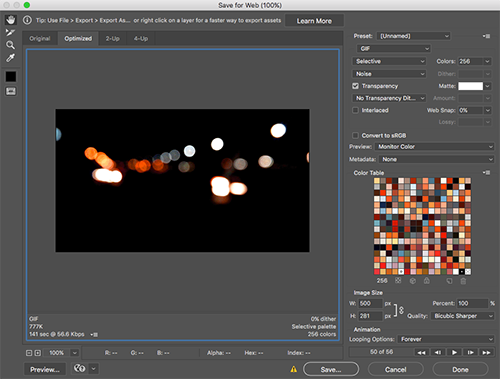The image size is (500, 379).
Task: Open the GIF file format dropdown
Action: 394,49
